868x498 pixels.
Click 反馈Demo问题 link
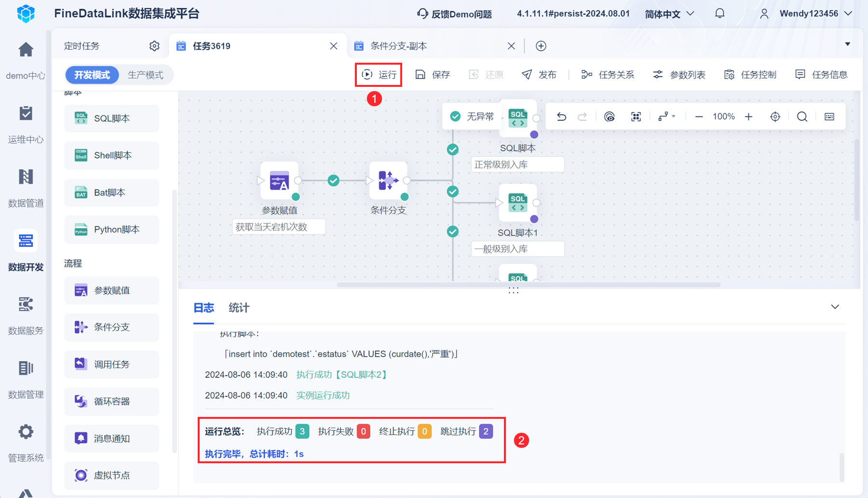(454, 14)
